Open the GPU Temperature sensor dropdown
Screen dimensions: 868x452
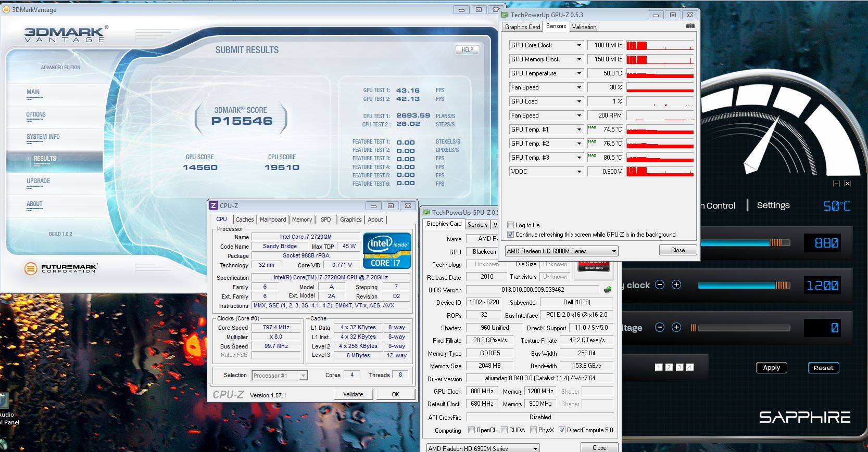click(578, 73)
